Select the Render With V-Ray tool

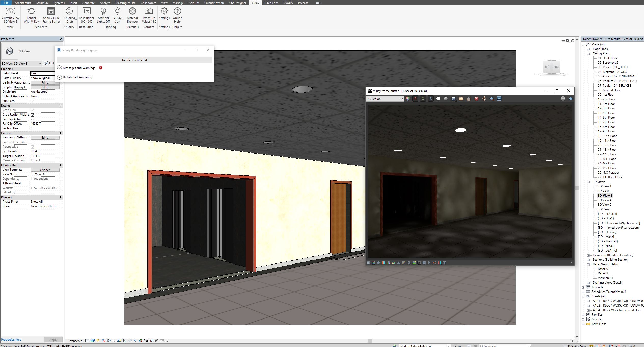point(31,15)
